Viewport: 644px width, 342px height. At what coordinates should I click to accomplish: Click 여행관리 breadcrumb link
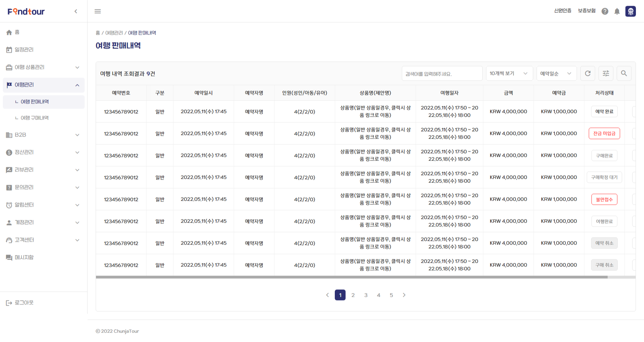[x=114, y=33]
